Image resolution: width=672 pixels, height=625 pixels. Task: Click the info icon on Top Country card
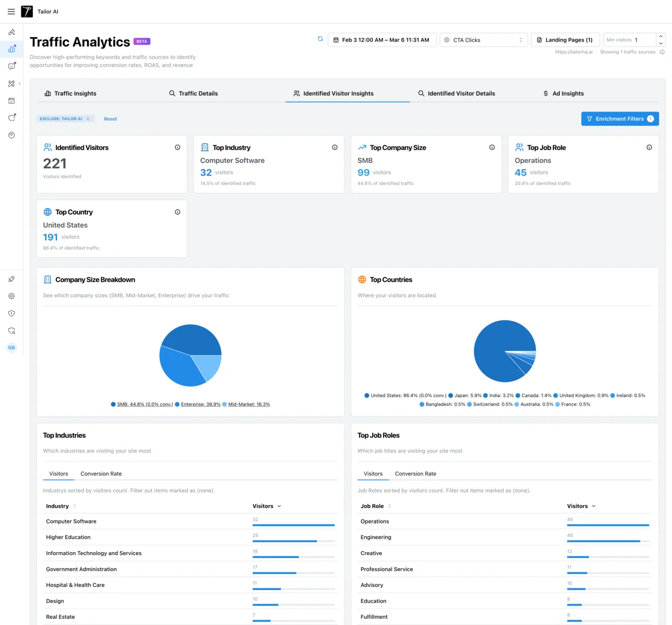177,212
